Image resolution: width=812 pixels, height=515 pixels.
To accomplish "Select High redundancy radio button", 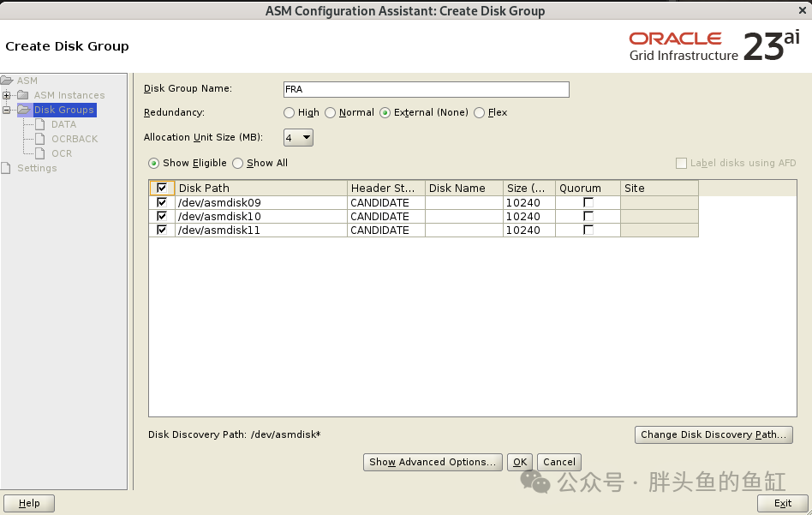I will (x=289, y=112).
